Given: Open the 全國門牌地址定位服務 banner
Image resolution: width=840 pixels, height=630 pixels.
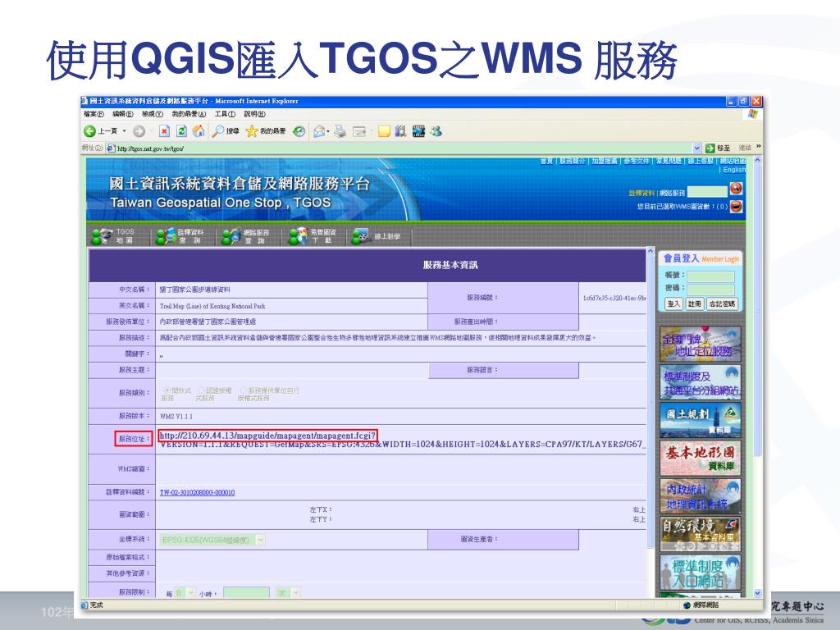Looking at the screenshot, I should point(701,344).
